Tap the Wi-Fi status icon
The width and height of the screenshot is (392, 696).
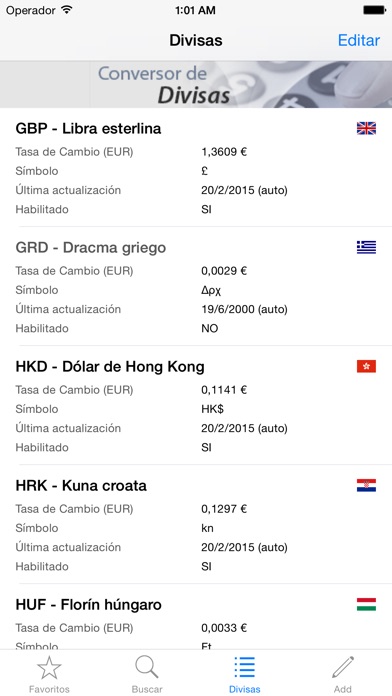(x=67, y=10)
